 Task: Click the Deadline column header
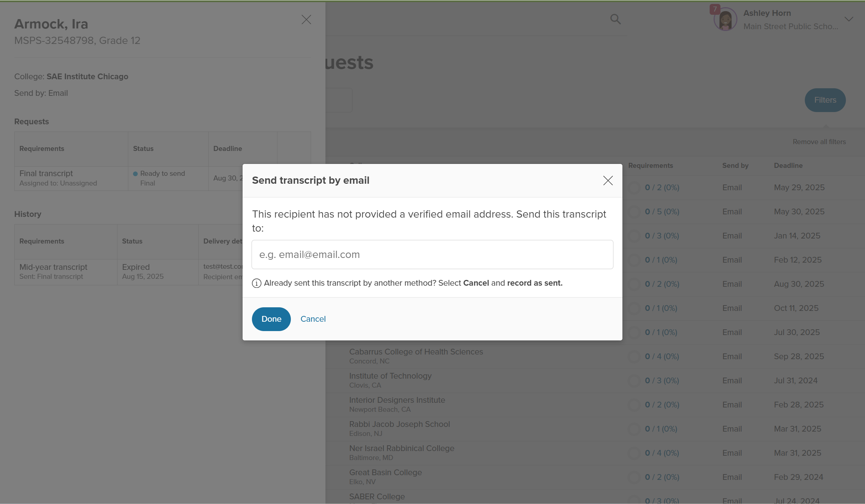tap(788, 166)
